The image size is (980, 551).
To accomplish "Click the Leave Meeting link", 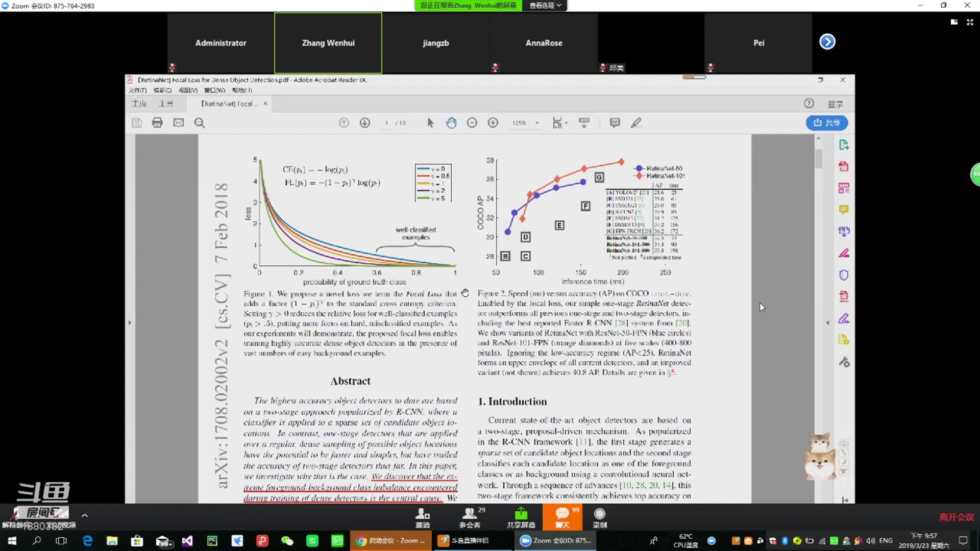I will pyautogui.click(x=956, y=517).
